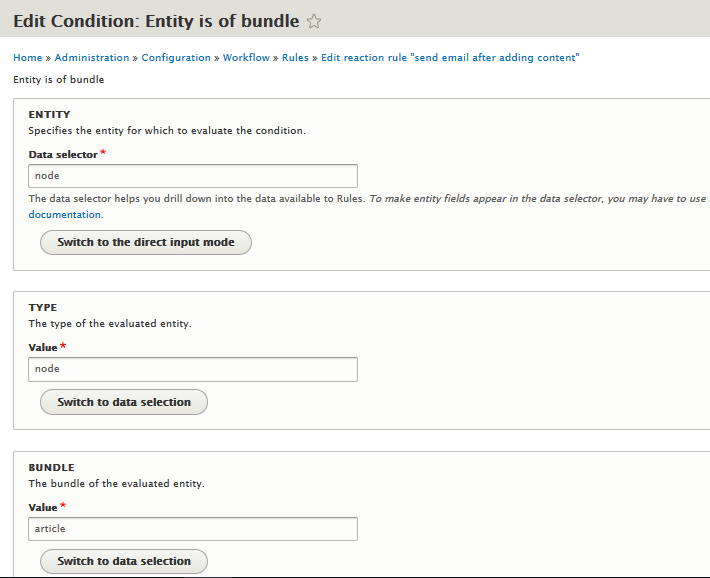Click the star shortcut icon beside the title

tap(314, 21)
